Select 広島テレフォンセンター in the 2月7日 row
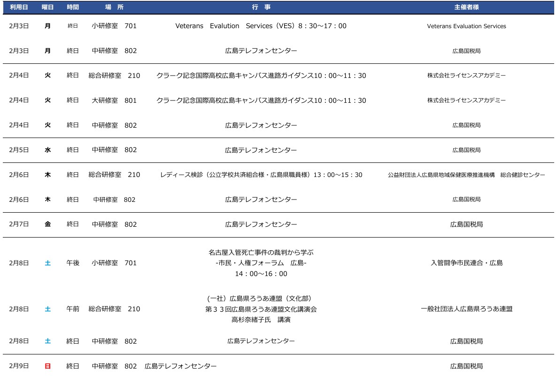557x392 pixels. coord(261,224)
